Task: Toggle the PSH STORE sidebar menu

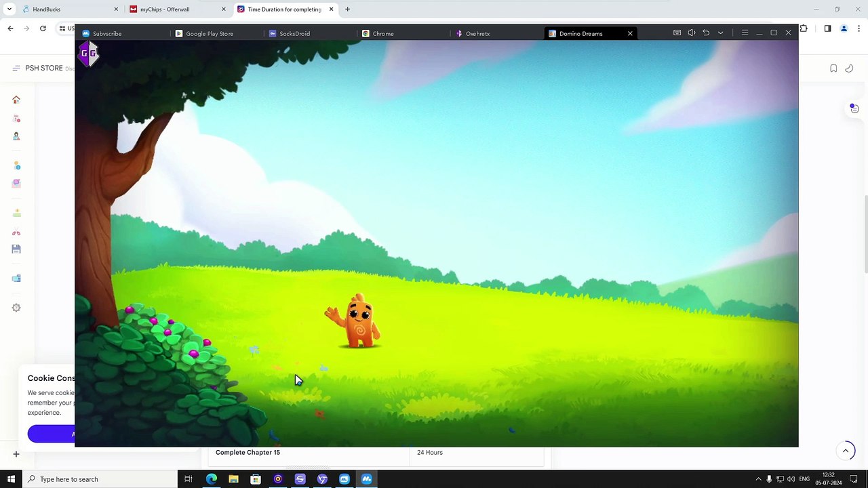Action: pyautogui.click(x=16, y=68)
